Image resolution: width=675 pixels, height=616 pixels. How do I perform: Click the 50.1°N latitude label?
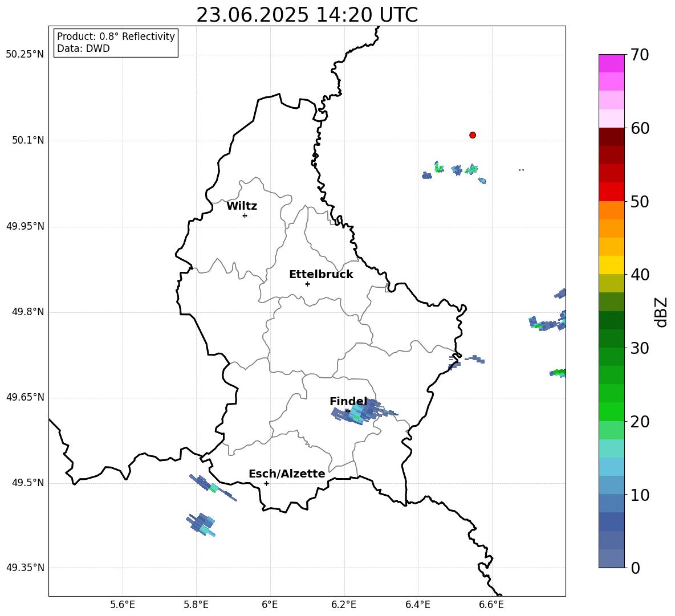28,141
